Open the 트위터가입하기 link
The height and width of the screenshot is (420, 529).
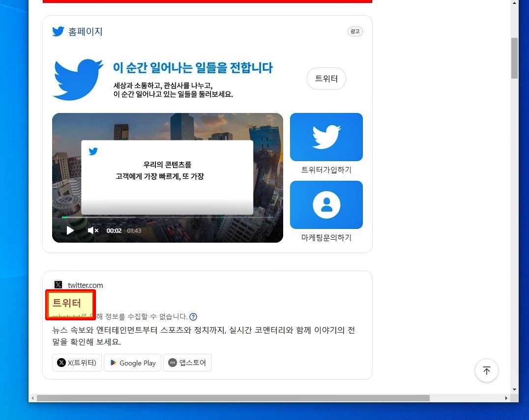coord(326,170)
